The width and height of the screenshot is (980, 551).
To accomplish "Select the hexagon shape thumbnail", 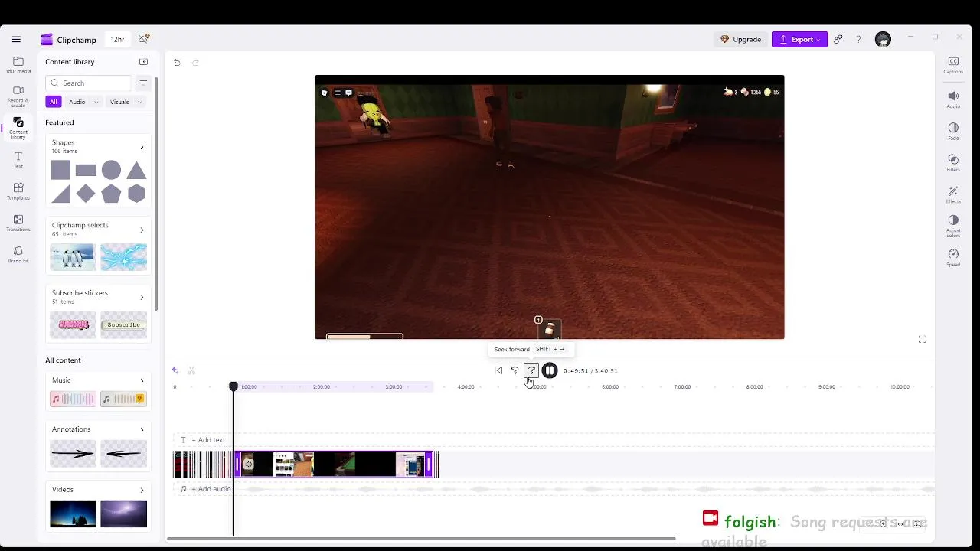I will pos(136,194).
